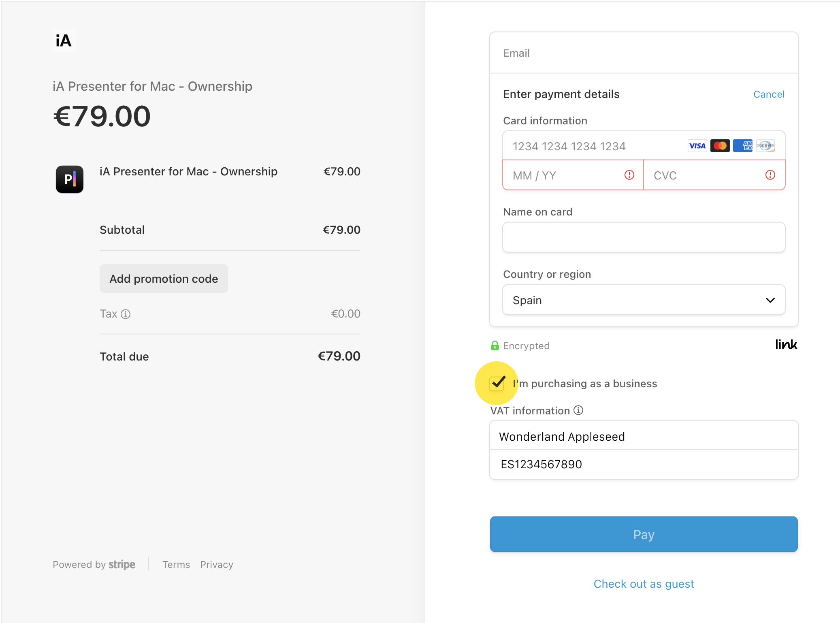Click the VAT information info icon
Viewport: 840px width, 623px height.
click(x=578, y=410)
